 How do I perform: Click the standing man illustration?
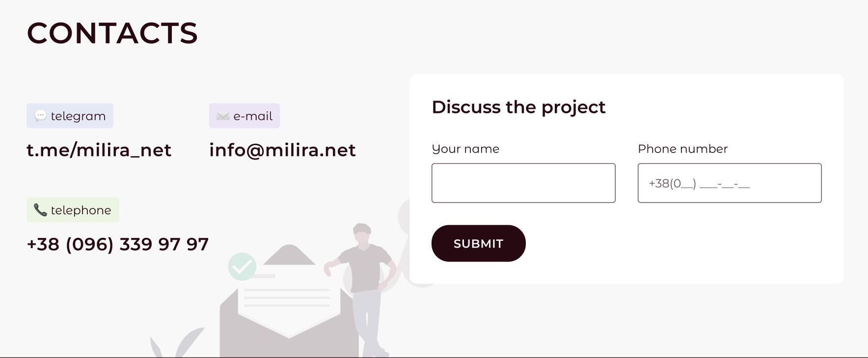(362, 290)
